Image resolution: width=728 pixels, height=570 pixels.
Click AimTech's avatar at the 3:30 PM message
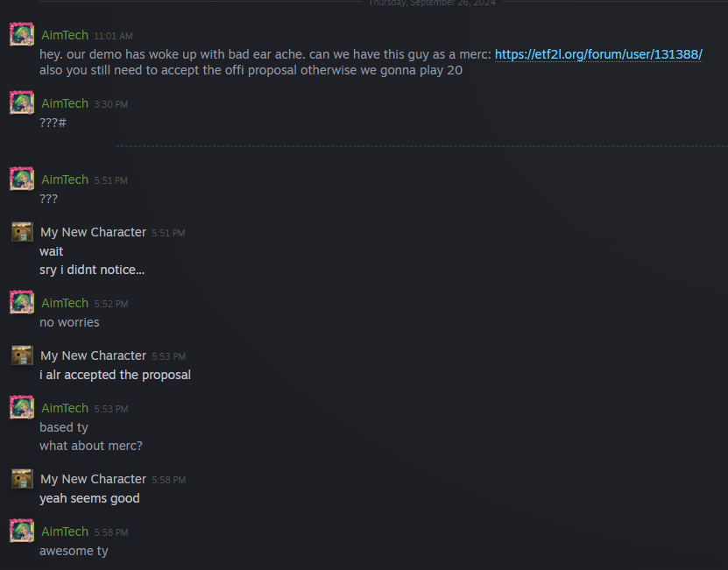pyautogui.click(x=22, y=102)
